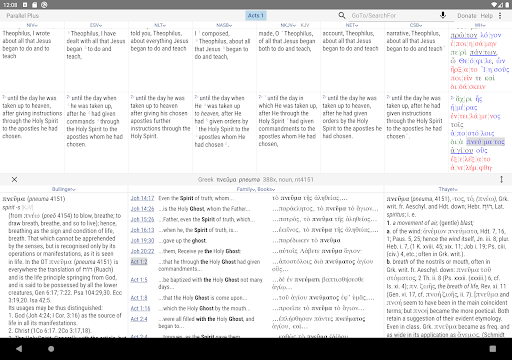512x360 pixels.
Task: Open the Family, Books dropdown
Action: pyautogui.click(x=256, y=189)
